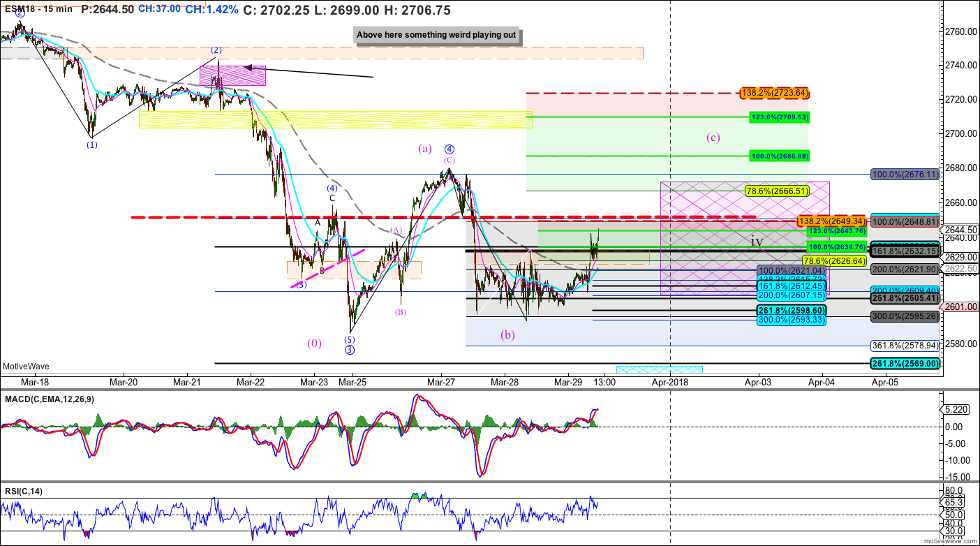Select the 138.2%(2723.64) Fibonacci label
Screen dimensions: 980x546
point(775,93)
